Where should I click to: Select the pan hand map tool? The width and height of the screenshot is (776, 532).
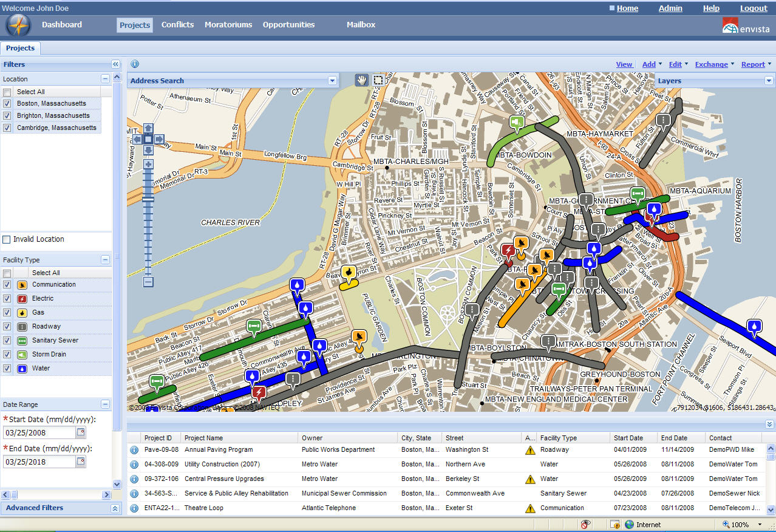[x=362, y=80]
